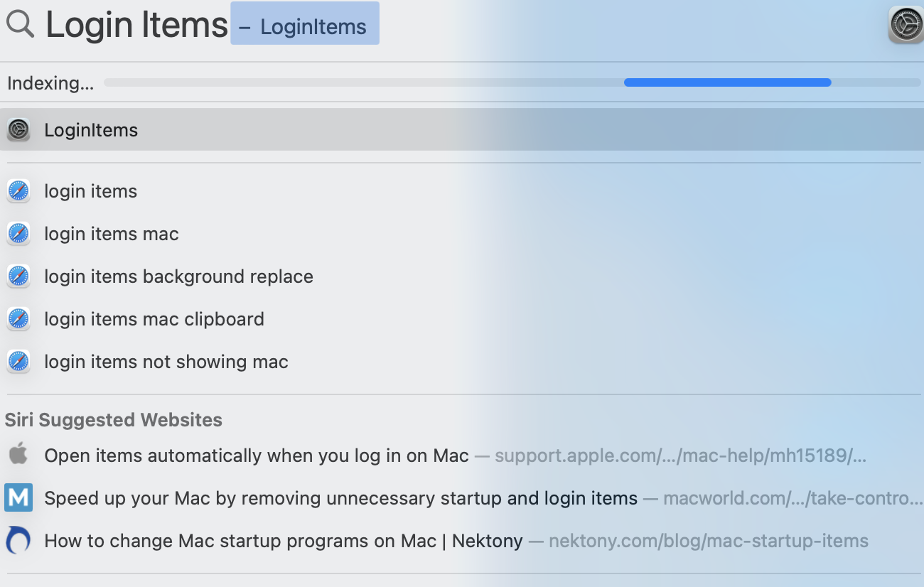Click the Apple logo icon for support article
This screenshot has height=587, width=924.
pos(18,455)
